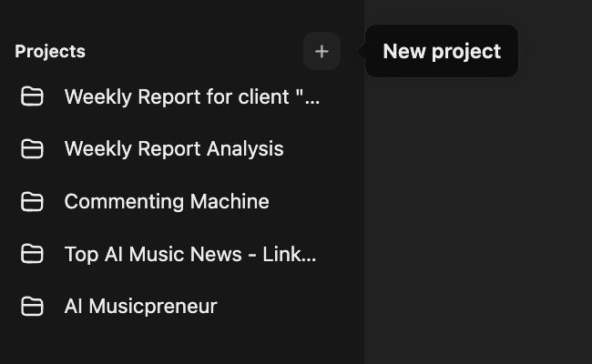592x364 pixels.
Task: Select the Commenting Machine project
Action: (x=167, y=202)
